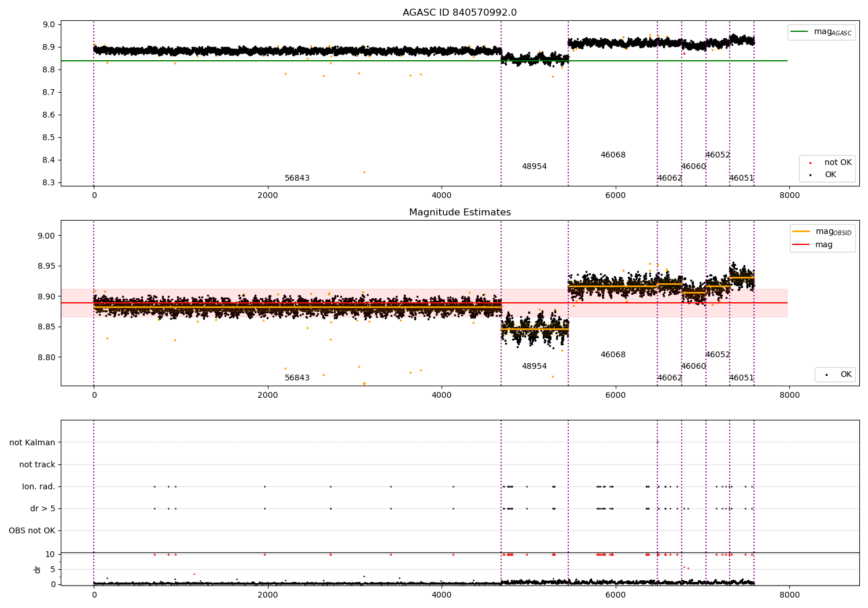
Task: Click obsid label 46068 in top plot
Action: click(613, 155)
